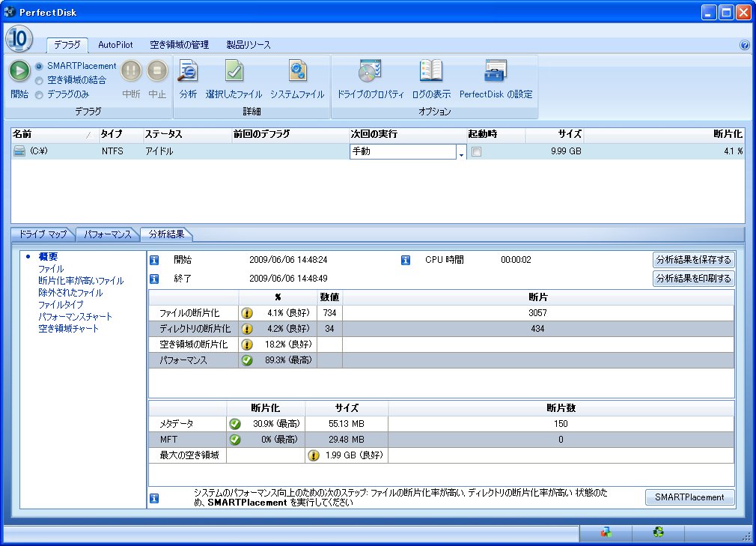756x546 pixels.
Task: Select デフラグのみ radio option
Action: pos(39,95)
